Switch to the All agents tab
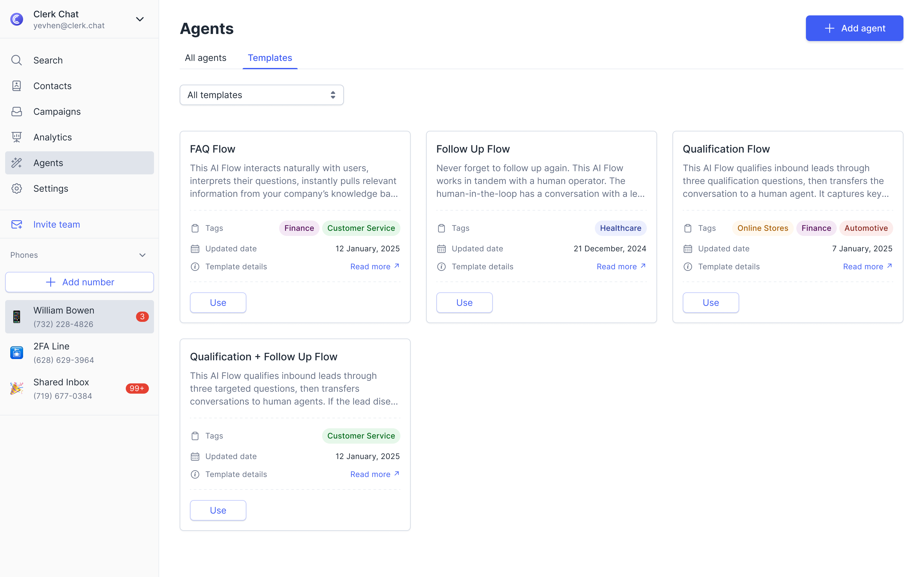 205,58
